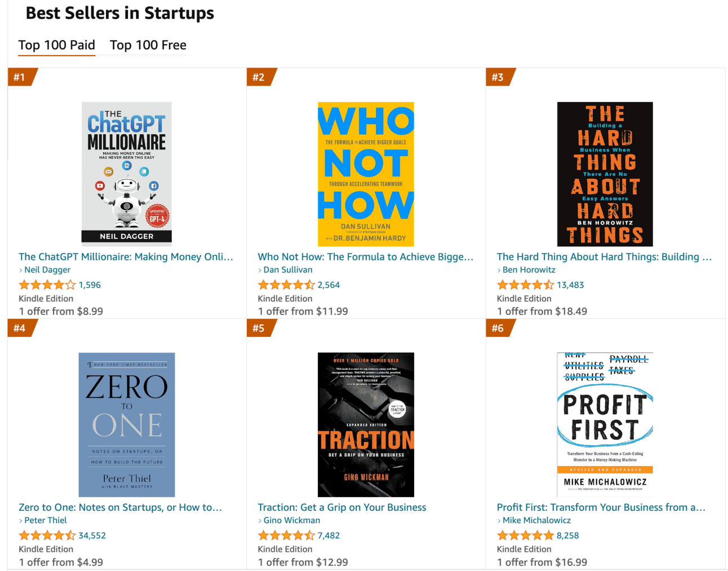The height and width of the screenshot is (571, 728).
Task: Open the ChatGPT Millionaire book cover
Action: 127,174
